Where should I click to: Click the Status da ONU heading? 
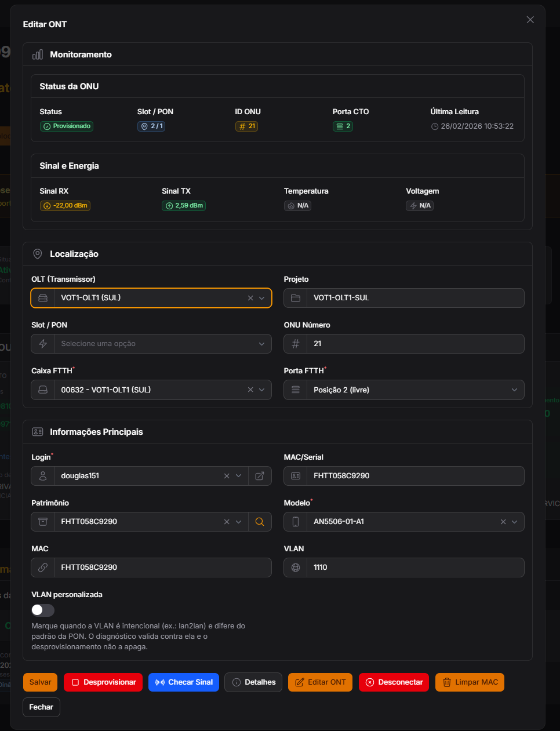pyautogui.click(x=69, y=86)
